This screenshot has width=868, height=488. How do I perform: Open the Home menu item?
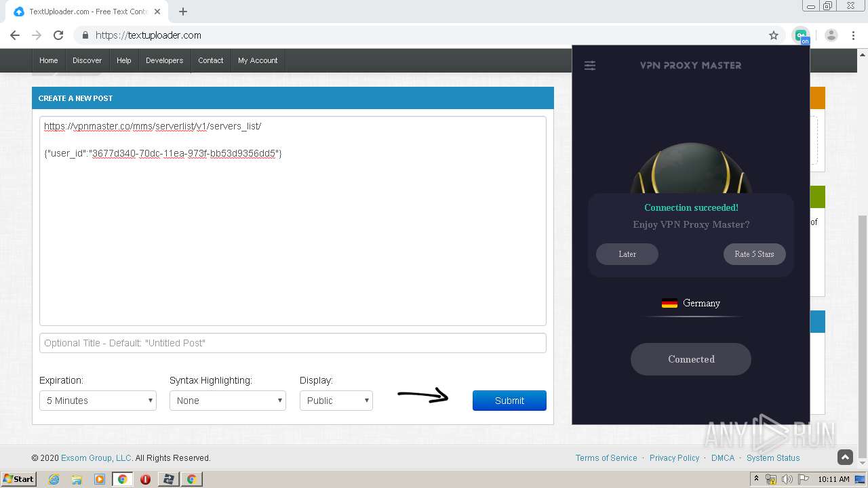(49, 60)
